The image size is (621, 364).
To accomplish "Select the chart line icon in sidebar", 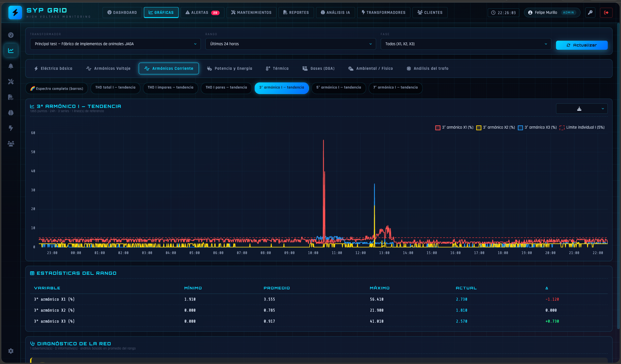I will tap(11, 50).
